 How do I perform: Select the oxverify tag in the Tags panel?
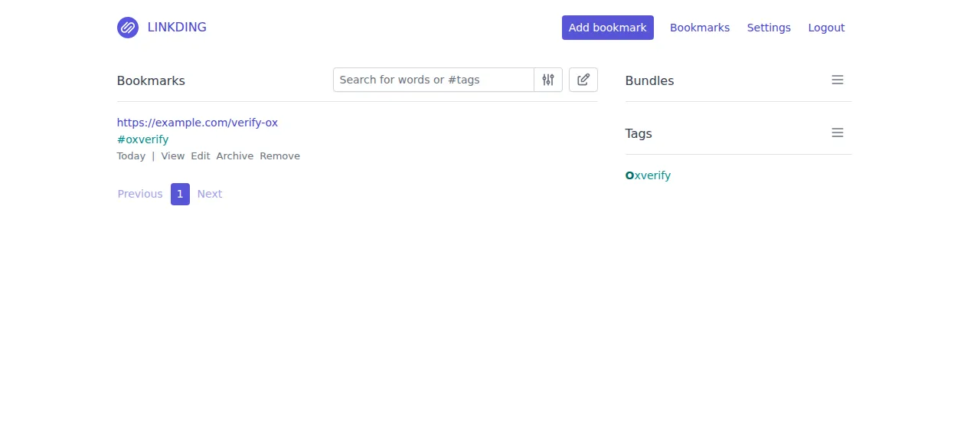pos(648,175)
